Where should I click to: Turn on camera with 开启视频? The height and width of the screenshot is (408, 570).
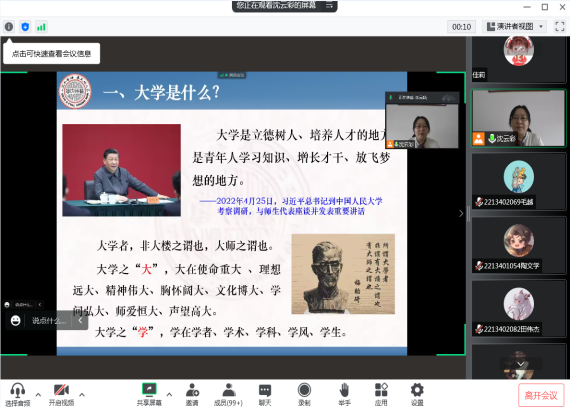(61, 394)
